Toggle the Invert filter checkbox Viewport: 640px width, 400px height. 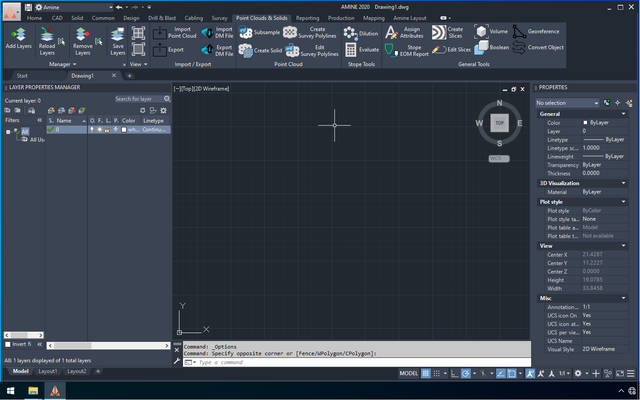click(x=7, y=344)
